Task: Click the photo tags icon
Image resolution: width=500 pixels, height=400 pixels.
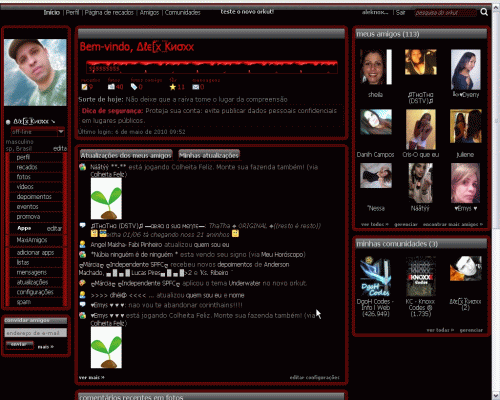Action: pyautogui.click(x=134, y=87)
